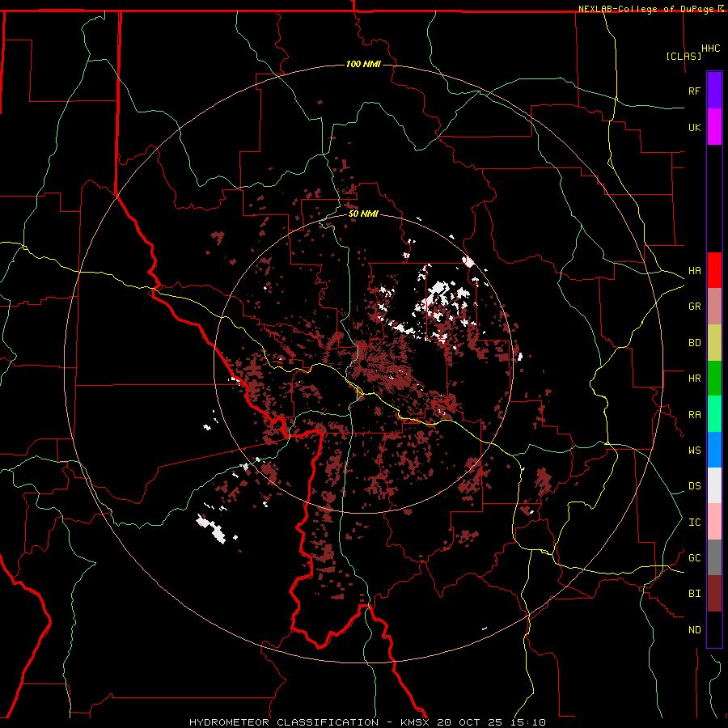This screenshot has height=728, width=728.
Task: Click the KMSX radar site identifier
Action: [416, 722]
